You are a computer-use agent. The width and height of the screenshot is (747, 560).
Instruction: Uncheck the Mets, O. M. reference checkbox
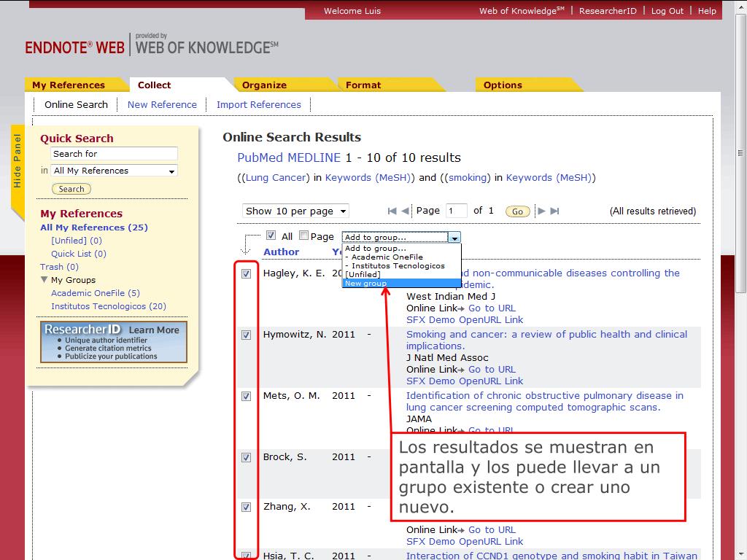pyautogui.click(x=246, y=396)
